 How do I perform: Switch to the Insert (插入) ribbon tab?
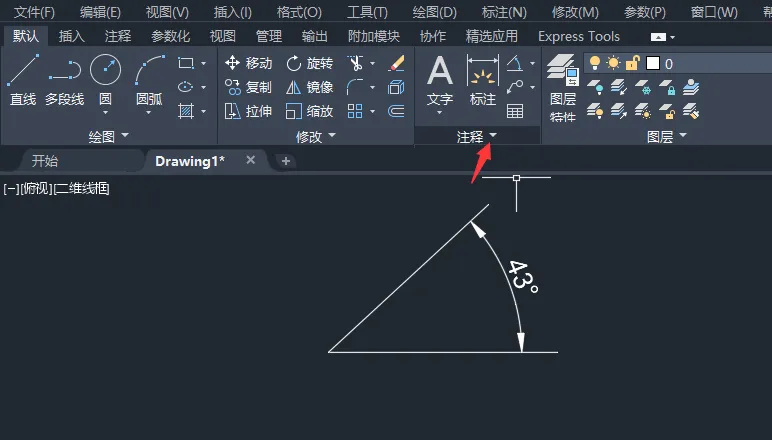coord(71,36)
